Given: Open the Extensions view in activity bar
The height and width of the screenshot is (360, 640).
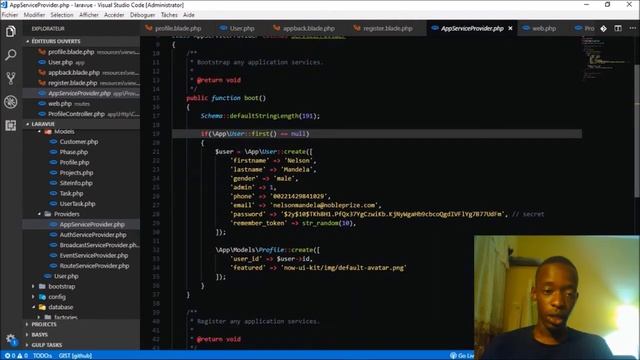Looking at the screenshot, I should [x=11, y=125].
